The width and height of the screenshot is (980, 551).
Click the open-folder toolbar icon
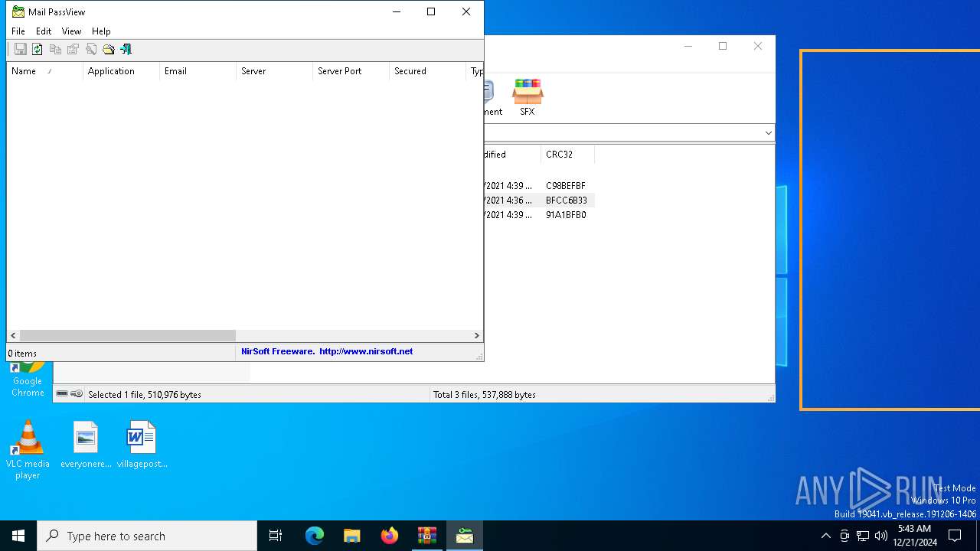[x=109, y=49]
